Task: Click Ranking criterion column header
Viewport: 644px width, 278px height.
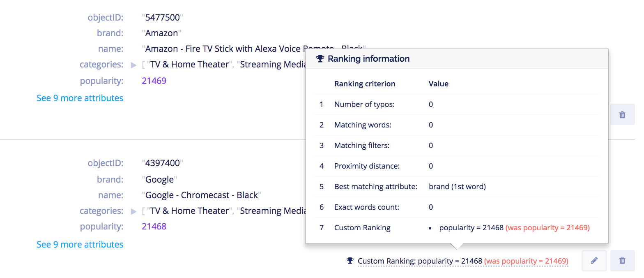Action: point(365,84)
